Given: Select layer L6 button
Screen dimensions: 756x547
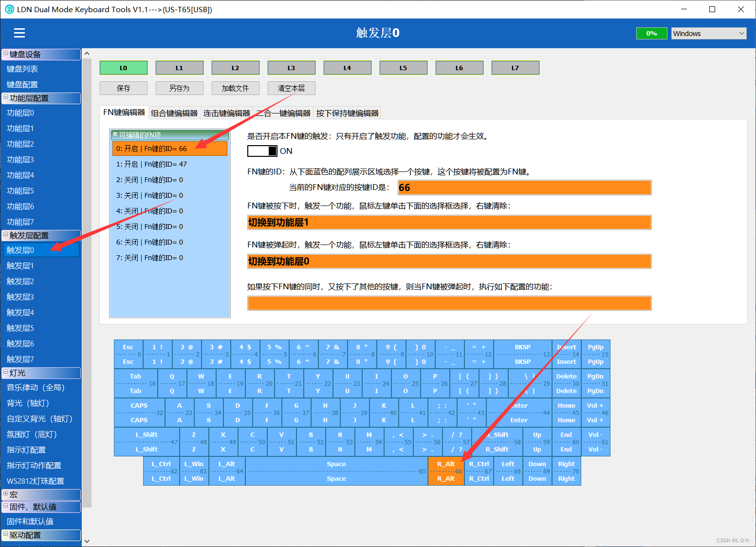Looking at the screenshot, I should [460, 68].
